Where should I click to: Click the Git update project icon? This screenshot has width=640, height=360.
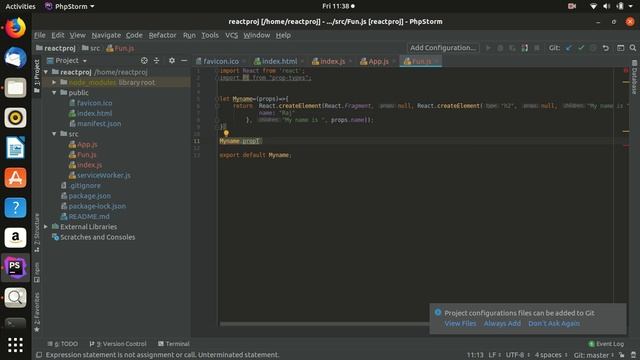pyautogui.click(x=569, y=48)
